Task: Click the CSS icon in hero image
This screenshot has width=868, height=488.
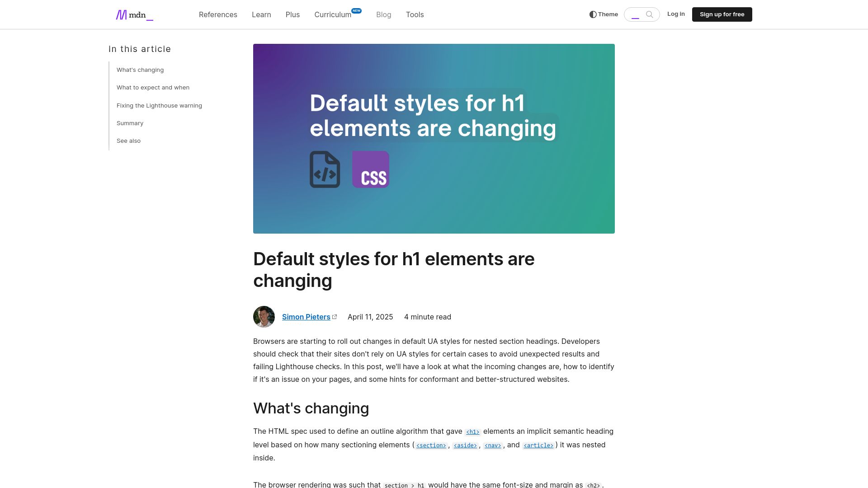Action: click(371, 169)
